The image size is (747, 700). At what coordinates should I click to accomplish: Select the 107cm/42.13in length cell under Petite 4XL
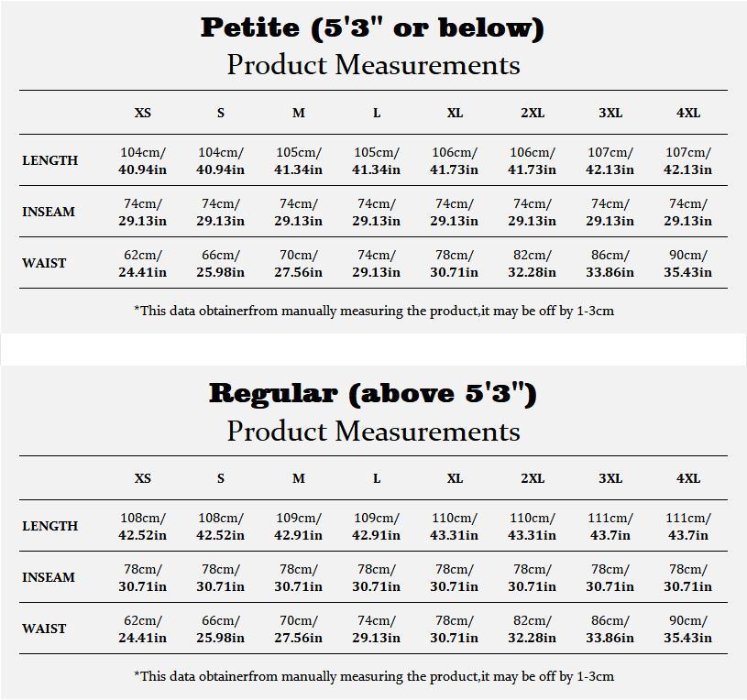(x=688, y=160)
